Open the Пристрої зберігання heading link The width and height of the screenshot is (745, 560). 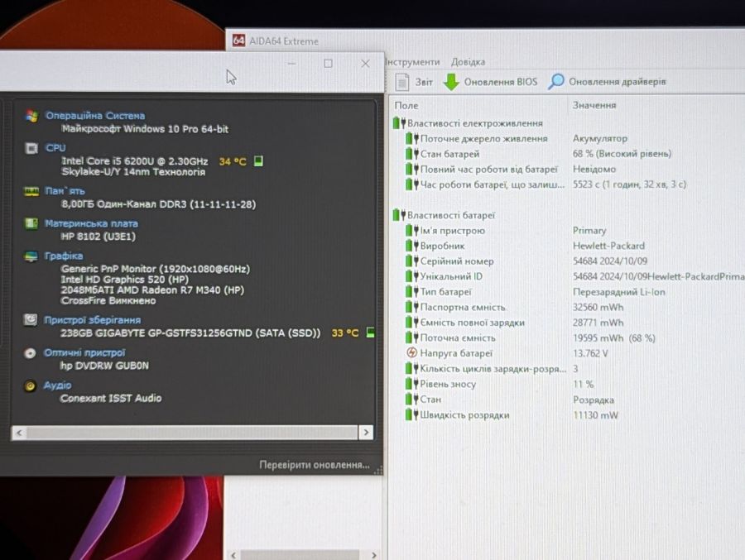point(92,319)
